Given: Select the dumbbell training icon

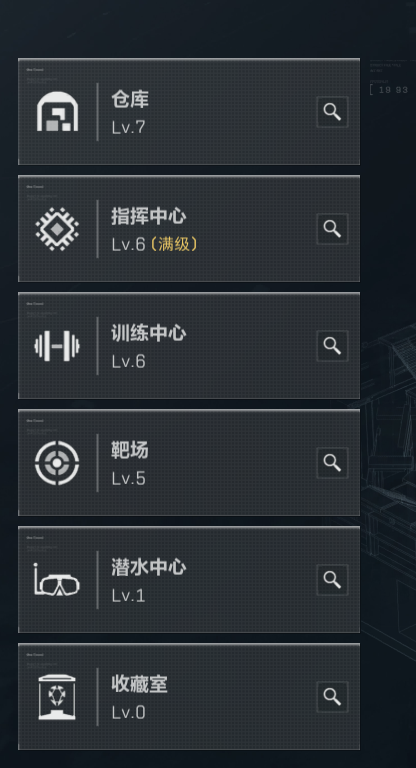Looking at the screenshot, I should pos(57,346).
